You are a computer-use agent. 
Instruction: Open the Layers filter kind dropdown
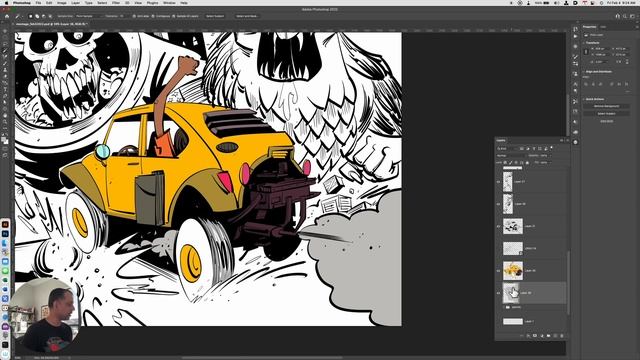tap(507, 149)
